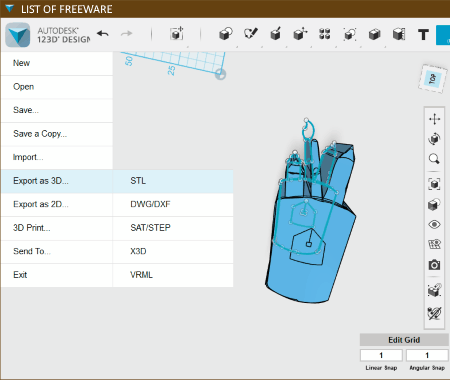Pick DWG/DXF export format
This screenshot has width=450, height=380.
tap(173, 204)
